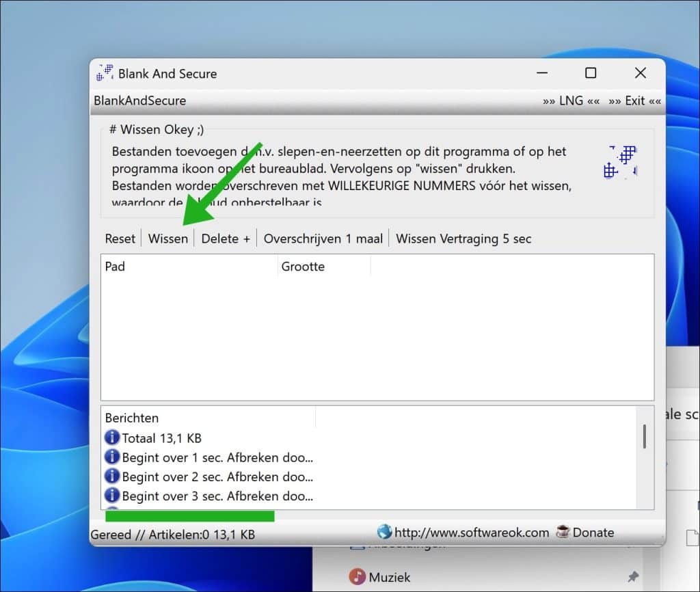Close the Blank And Secure window
700x592 pixels.
(x=640, y=72)
